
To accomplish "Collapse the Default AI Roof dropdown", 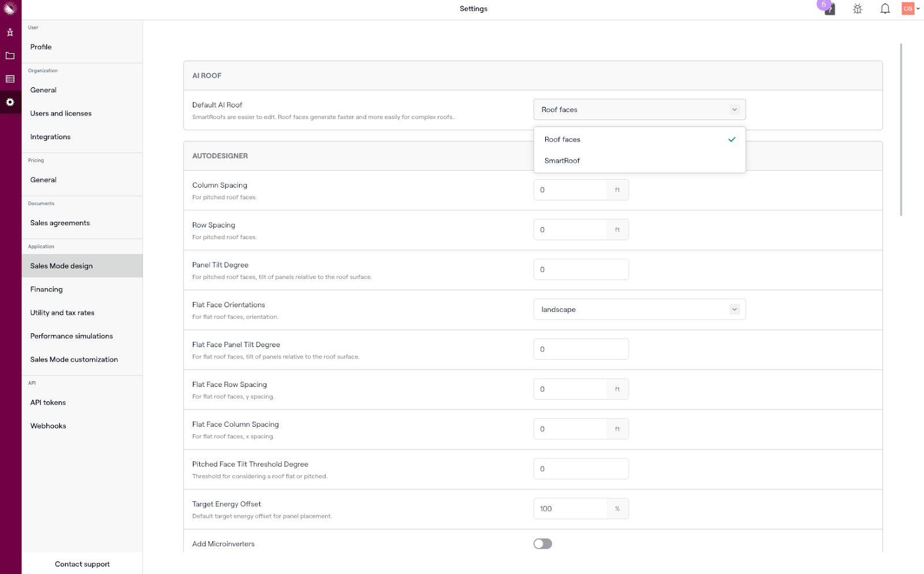I will click(639, 110).
